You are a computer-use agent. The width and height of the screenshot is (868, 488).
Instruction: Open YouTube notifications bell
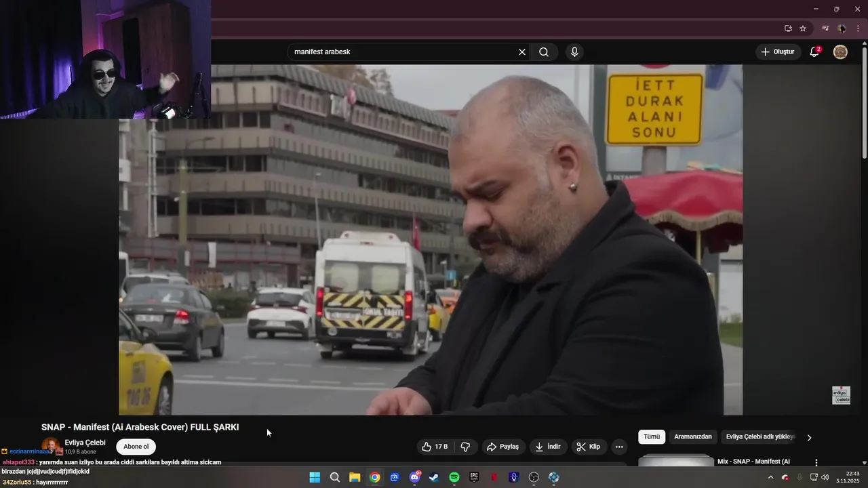click(815, 52)
